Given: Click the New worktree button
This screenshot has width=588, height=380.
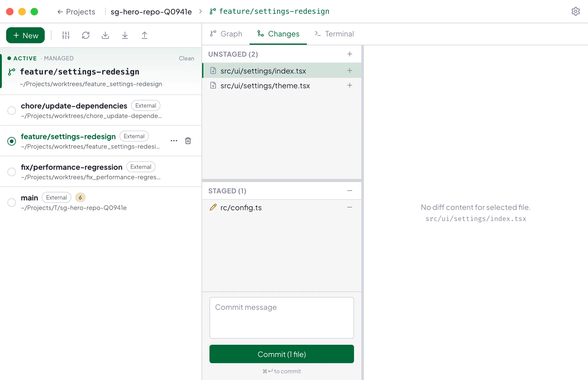Looking at the screenshot, I should tap(25, 35).
